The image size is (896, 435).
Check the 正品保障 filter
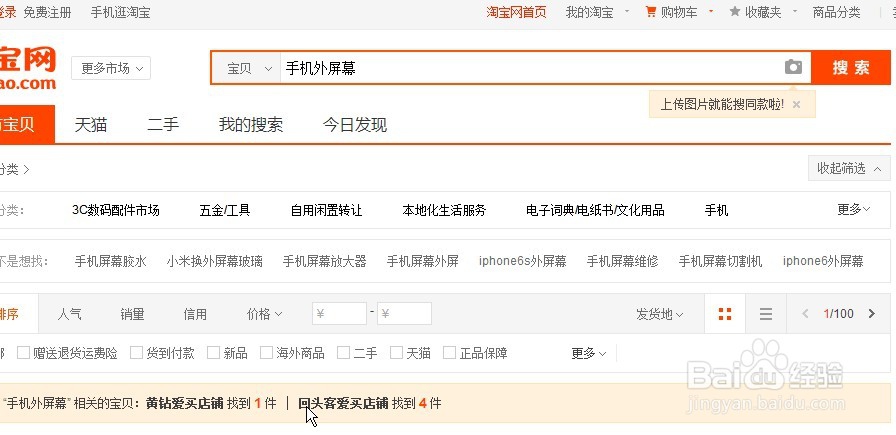click(x=450, y=353)
